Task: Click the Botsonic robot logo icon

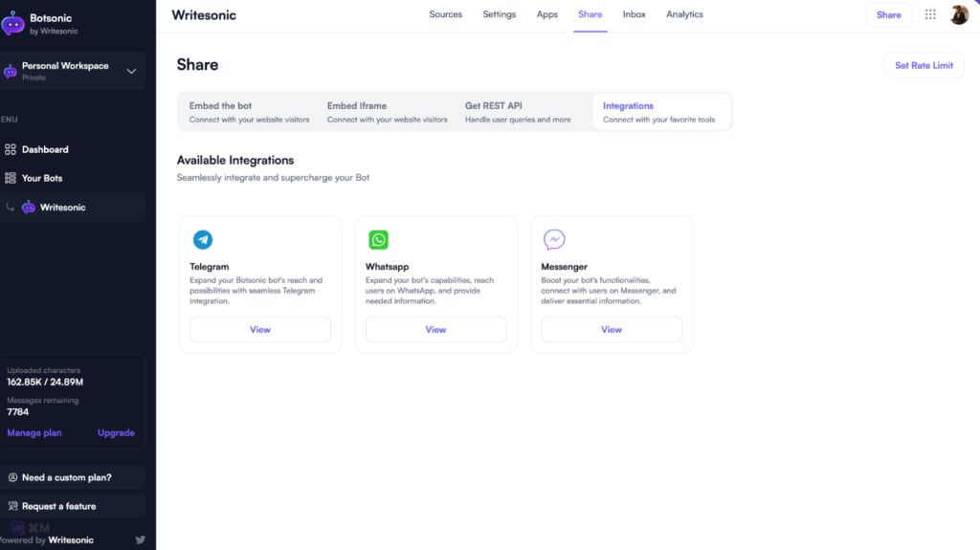Action: (12, 23)
